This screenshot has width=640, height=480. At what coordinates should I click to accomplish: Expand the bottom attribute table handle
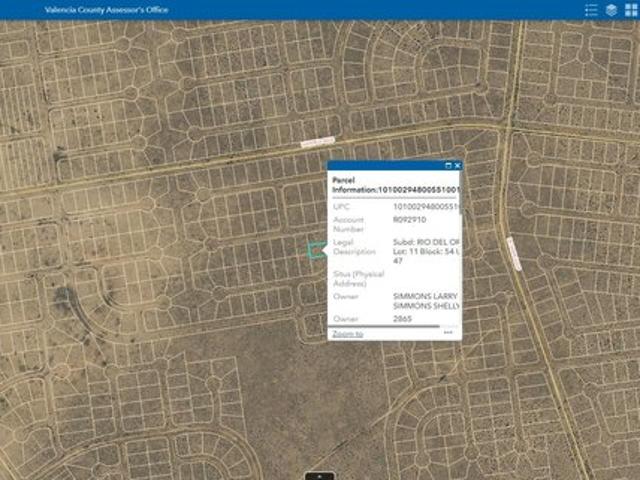tap(319, 476)
